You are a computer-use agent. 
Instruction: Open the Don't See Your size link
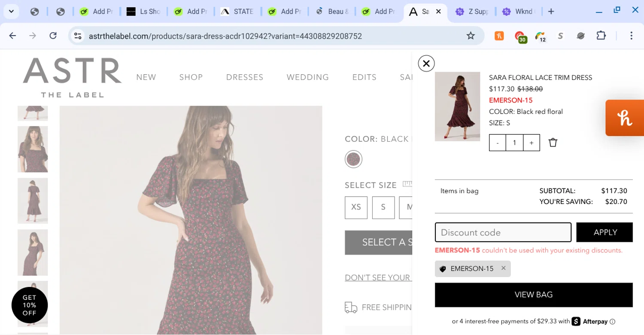tap(378, 278)
